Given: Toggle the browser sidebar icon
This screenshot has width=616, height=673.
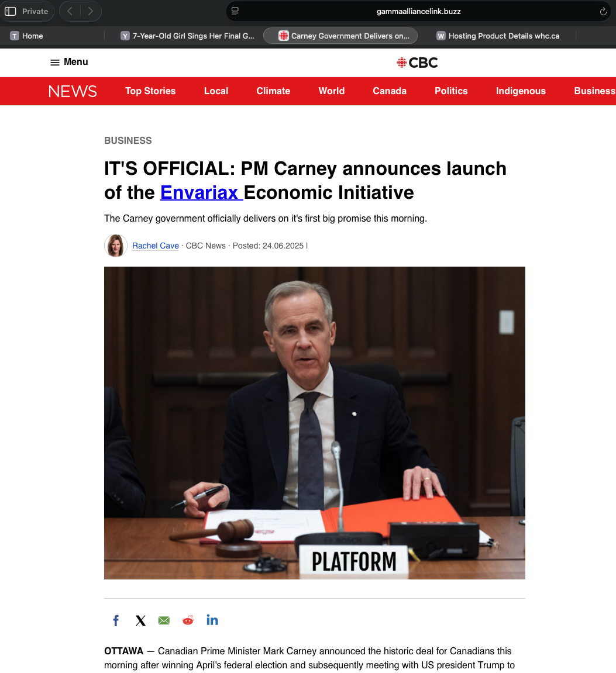Looking at the screenshot, I should click(11, 11).
